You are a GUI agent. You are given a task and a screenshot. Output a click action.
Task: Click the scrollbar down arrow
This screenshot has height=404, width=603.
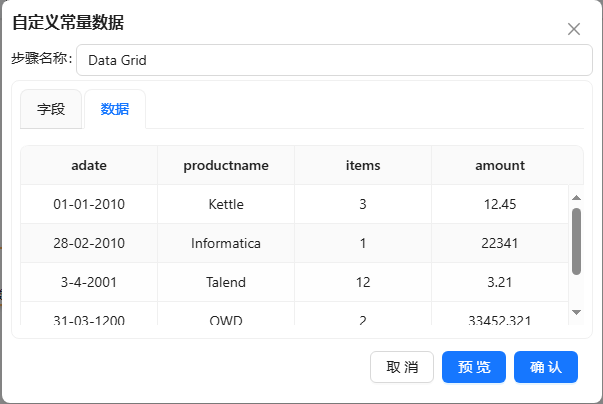[x=576, y=313]
